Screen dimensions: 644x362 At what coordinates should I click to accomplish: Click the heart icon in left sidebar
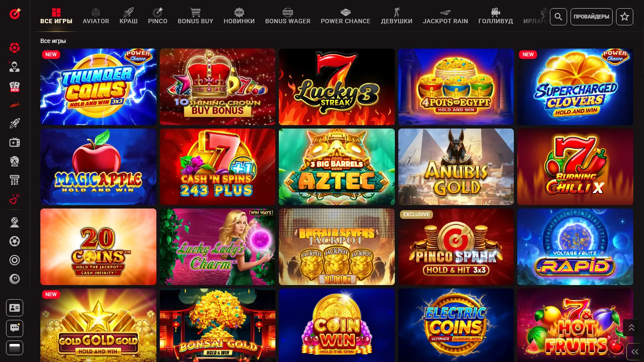(15, 199)
